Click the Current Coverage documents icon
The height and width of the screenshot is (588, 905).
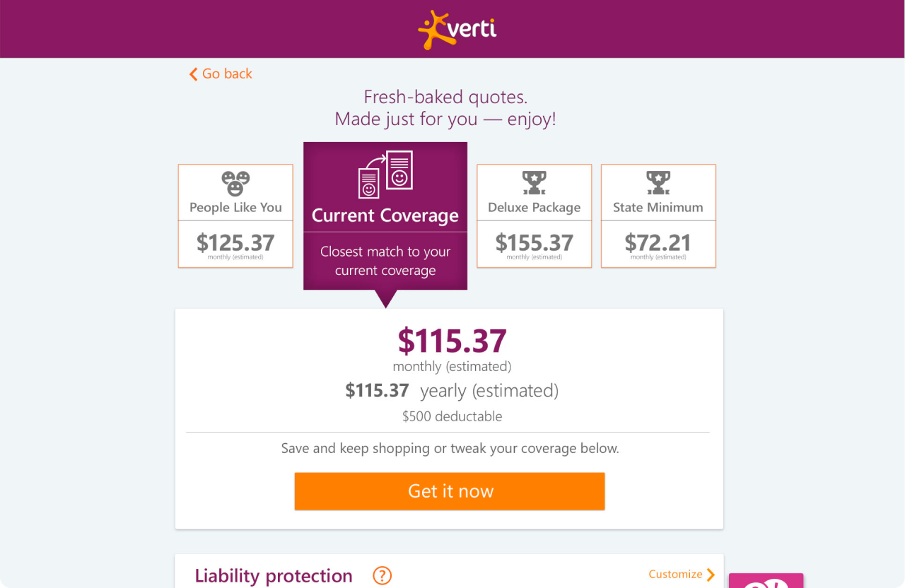click(385, 175)
